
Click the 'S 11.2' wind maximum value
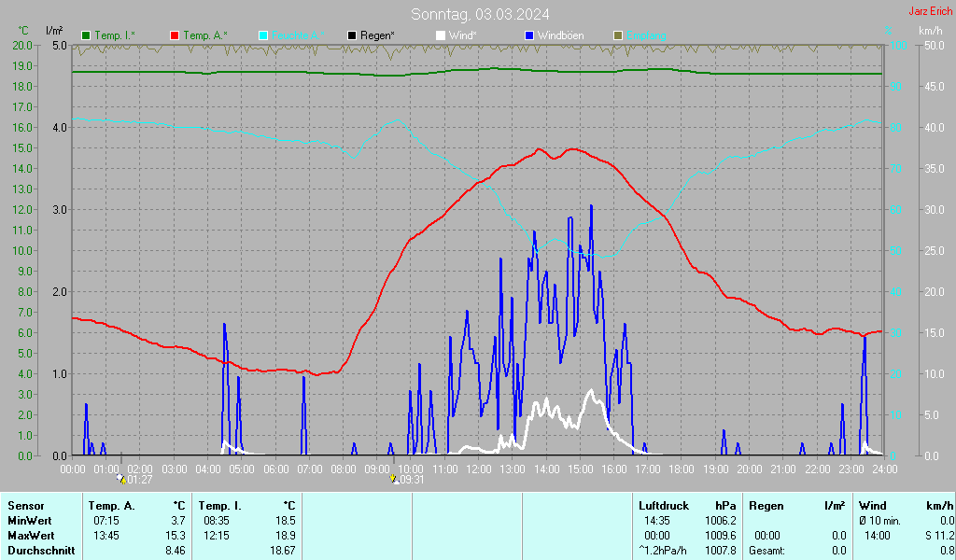pos(939,536)
